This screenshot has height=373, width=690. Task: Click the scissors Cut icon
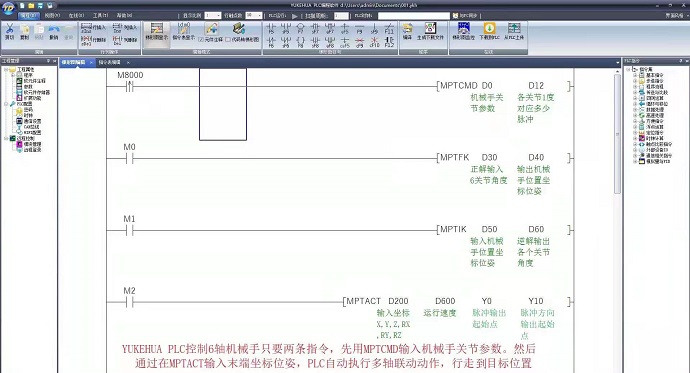pos(9,32)
